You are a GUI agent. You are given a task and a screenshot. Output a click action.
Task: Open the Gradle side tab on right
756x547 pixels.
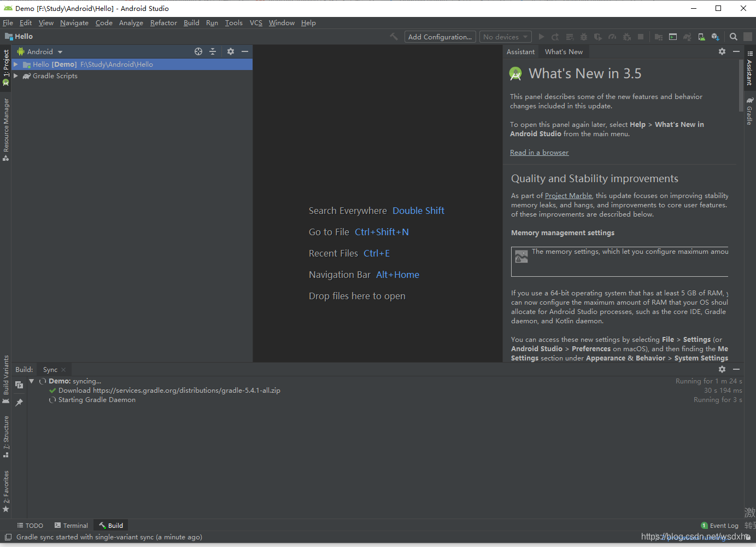tap(749, 112)
